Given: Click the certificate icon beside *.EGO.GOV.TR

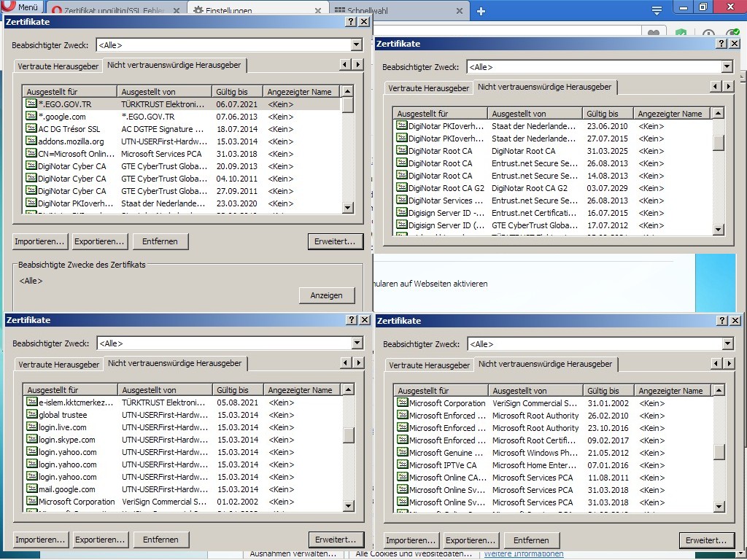Looking at the screenshot, I should click(x=31, y=104).
